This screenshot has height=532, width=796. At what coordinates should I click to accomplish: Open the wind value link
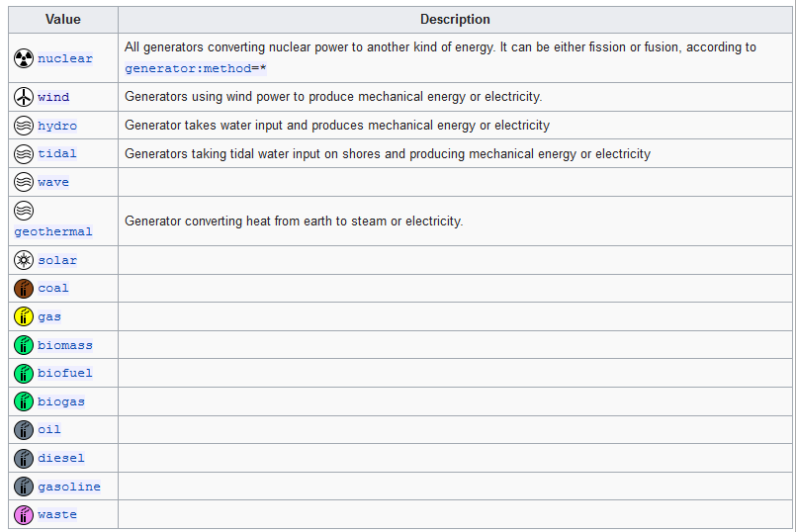[x=53, y=97]
